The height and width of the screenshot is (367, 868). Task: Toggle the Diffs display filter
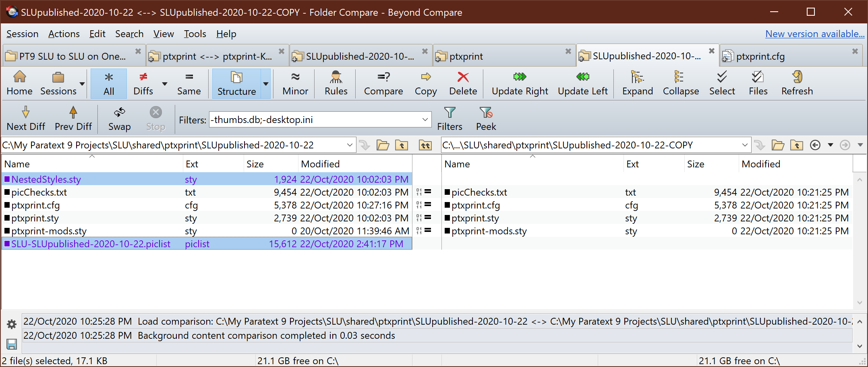(143, 83)
